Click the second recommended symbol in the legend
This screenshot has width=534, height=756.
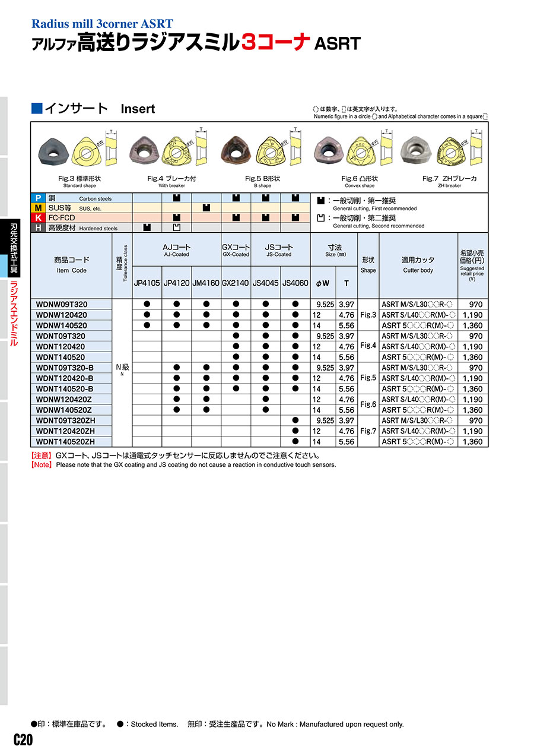321,219
